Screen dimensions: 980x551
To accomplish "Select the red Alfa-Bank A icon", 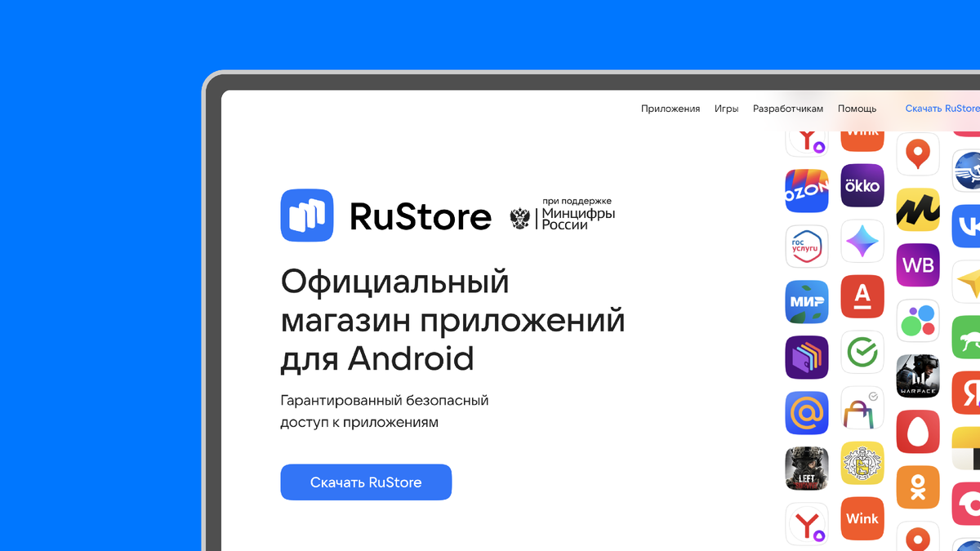I will [862, 297].
